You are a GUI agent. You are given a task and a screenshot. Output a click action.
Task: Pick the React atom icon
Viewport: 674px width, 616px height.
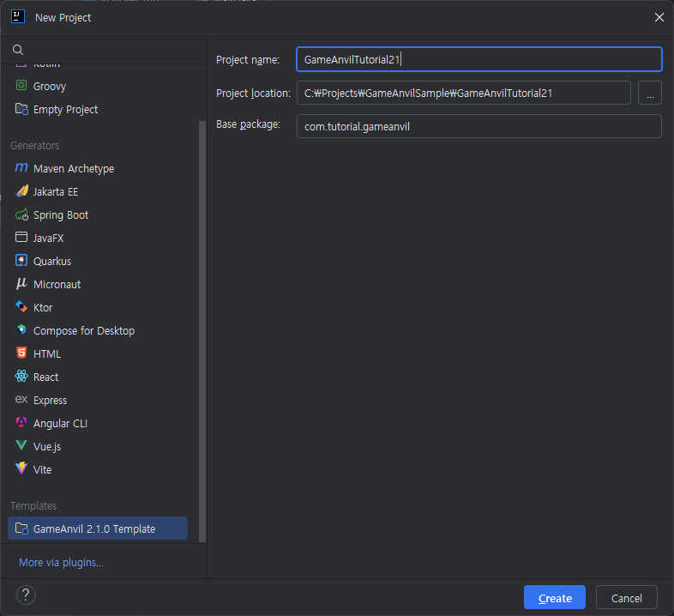coord(21,377)
